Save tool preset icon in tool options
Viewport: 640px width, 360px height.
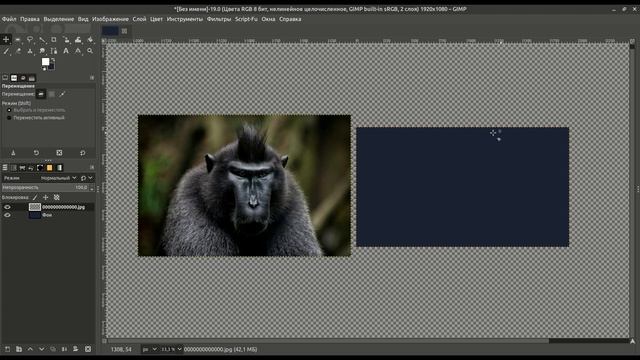(13, 153)
